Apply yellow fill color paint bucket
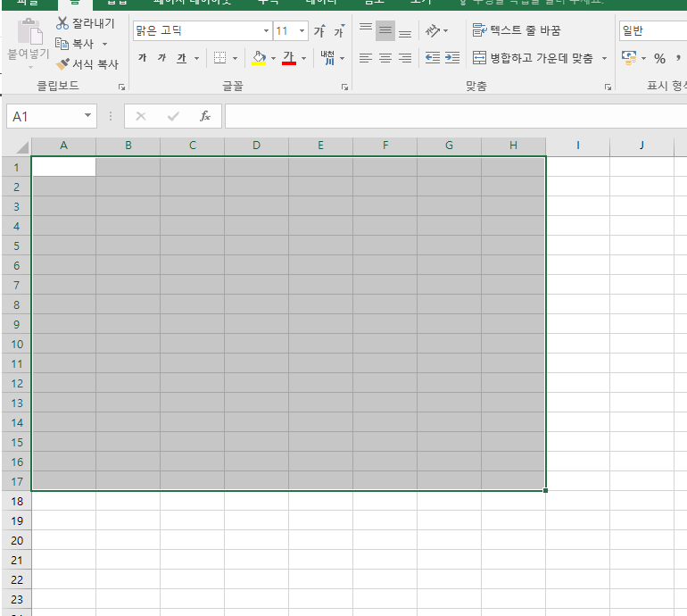 click(x=259, y=58)
